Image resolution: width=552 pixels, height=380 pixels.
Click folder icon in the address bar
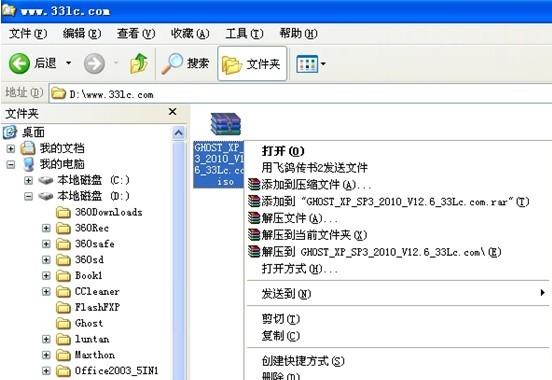point(58,94)
